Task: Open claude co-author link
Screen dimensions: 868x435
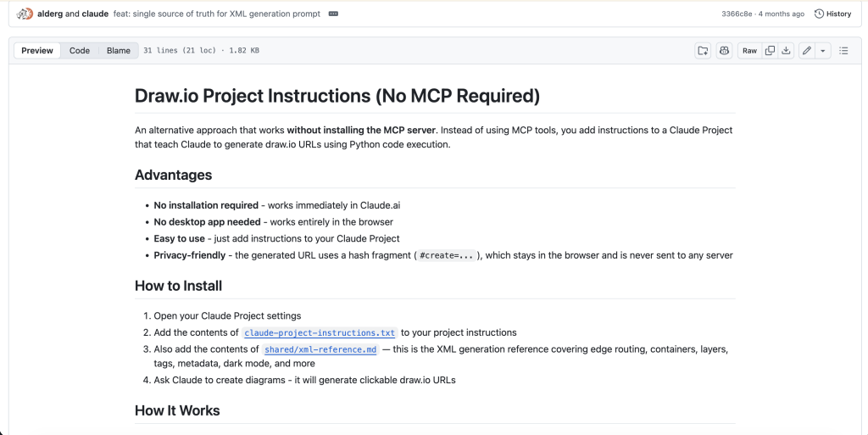Action: click(x=95, y=14)
